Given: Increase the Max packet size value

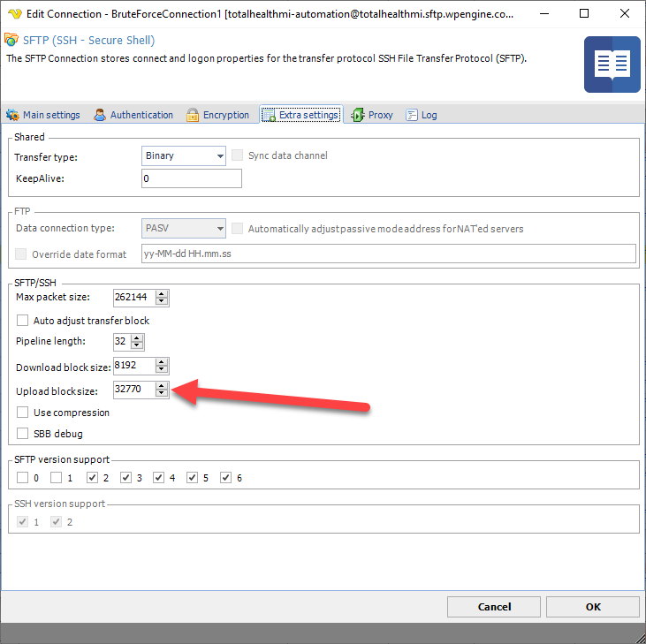Looking at the screenshot, I should [x=161, y=293].
